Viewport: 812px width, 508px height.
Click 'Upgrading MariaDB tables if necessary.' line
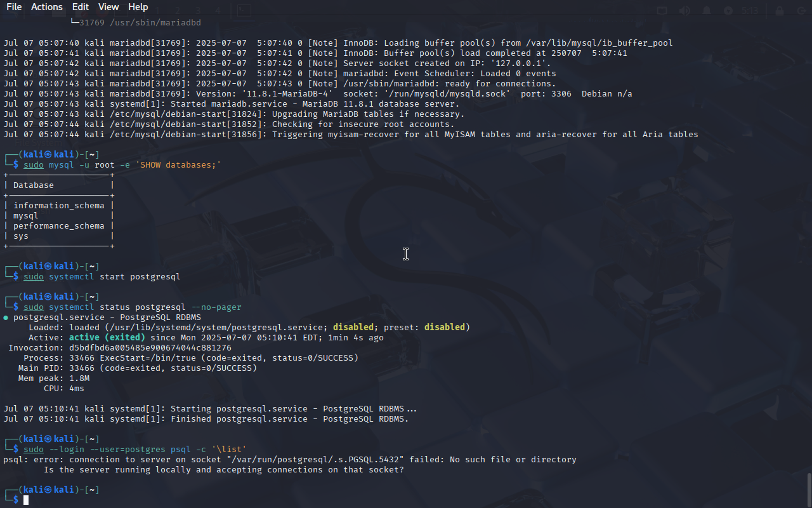234,114
